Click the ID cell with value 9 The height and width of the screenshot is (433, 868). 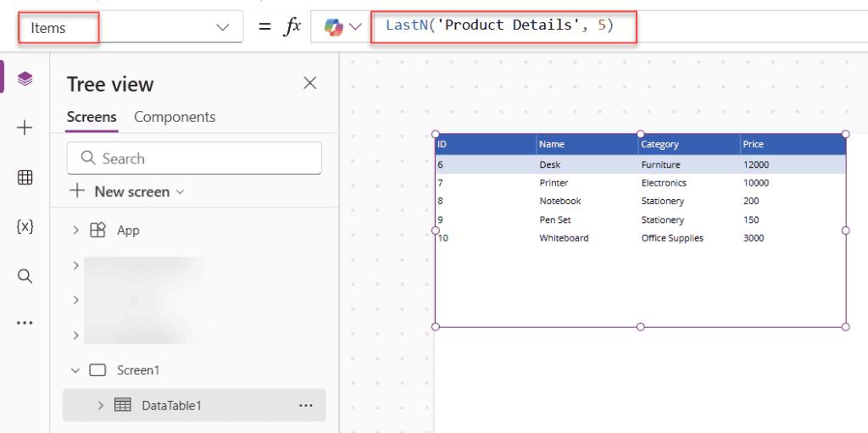440,219
